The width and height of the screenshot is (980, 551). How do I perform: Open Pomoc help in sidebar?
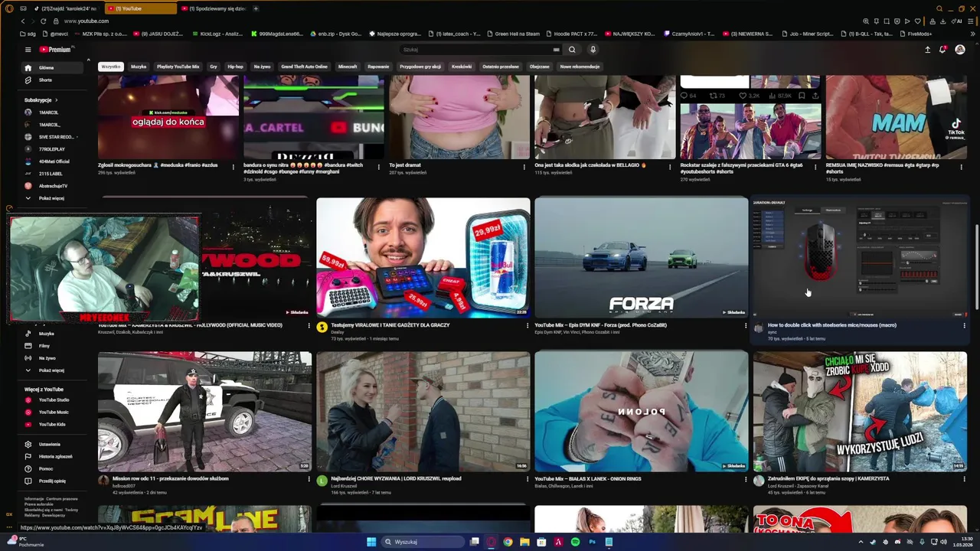(x=52, y=469)
